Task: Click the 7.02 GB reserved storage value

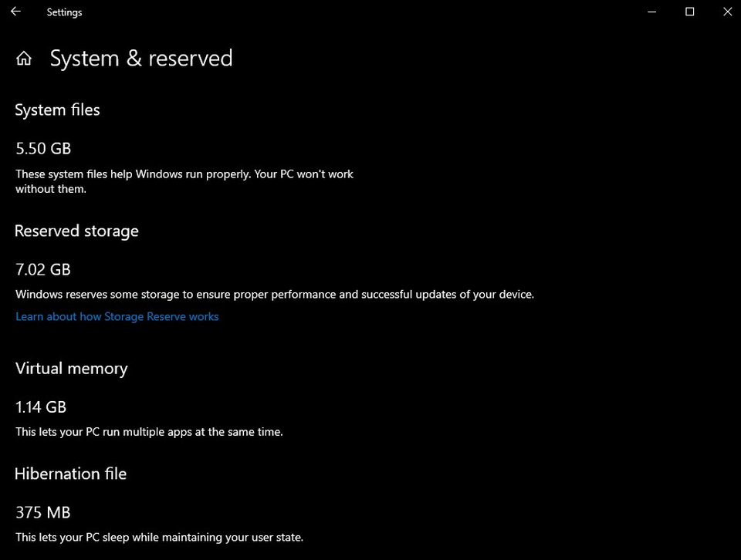Action: [x=42, y=269]
